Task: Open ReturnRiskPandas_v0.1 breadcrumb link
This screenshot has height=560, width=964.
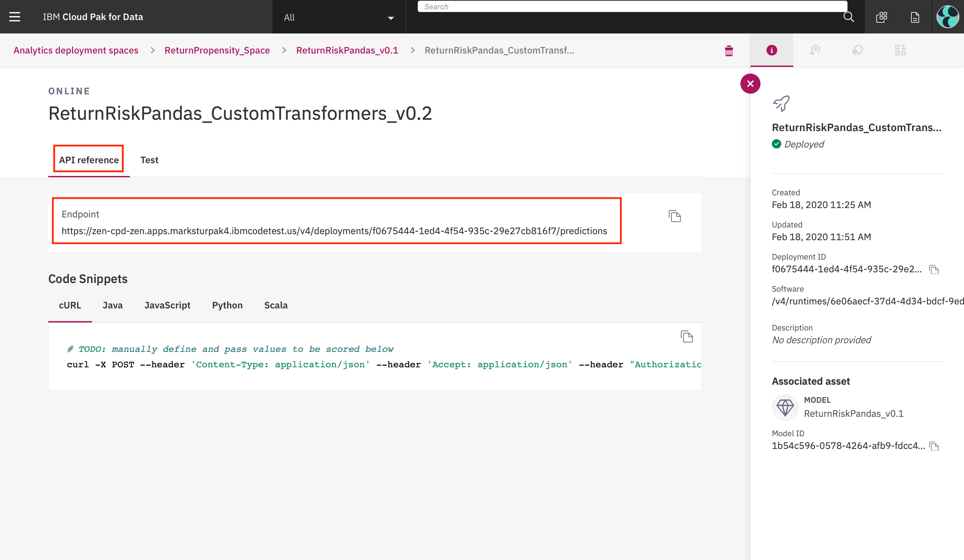Action: tap(347, 51)
